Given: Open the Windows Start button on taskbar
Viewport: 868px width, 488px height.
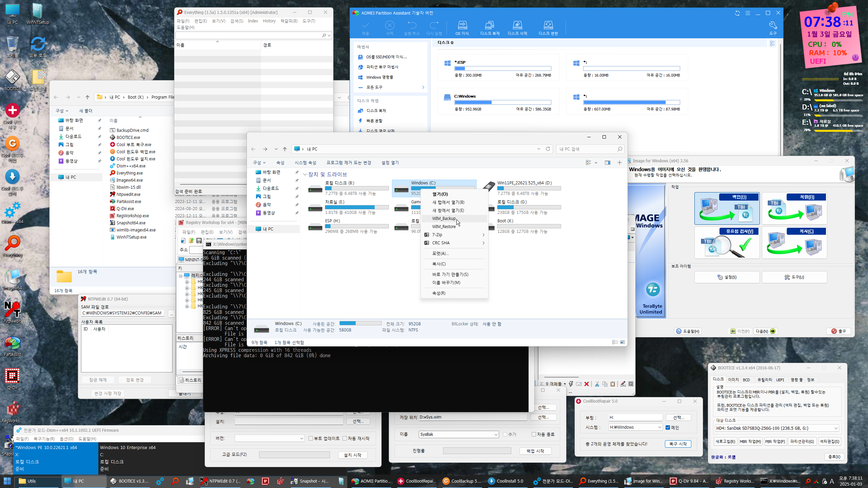Looking at the screenshot, I should (x=7, y=481).
